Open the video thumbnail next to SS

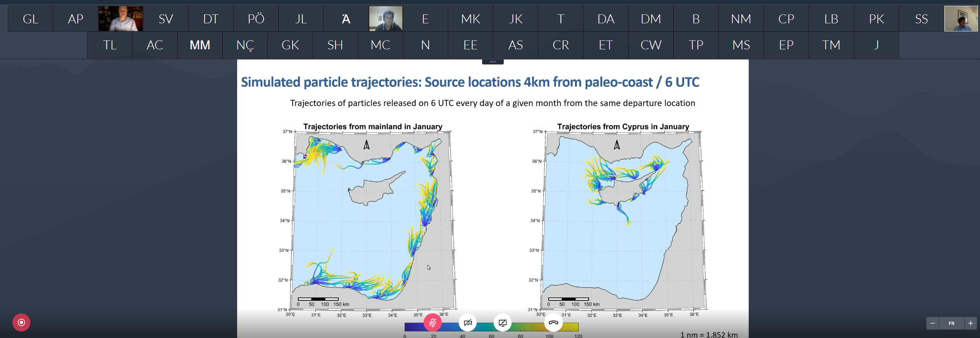[x=961, y=19]
